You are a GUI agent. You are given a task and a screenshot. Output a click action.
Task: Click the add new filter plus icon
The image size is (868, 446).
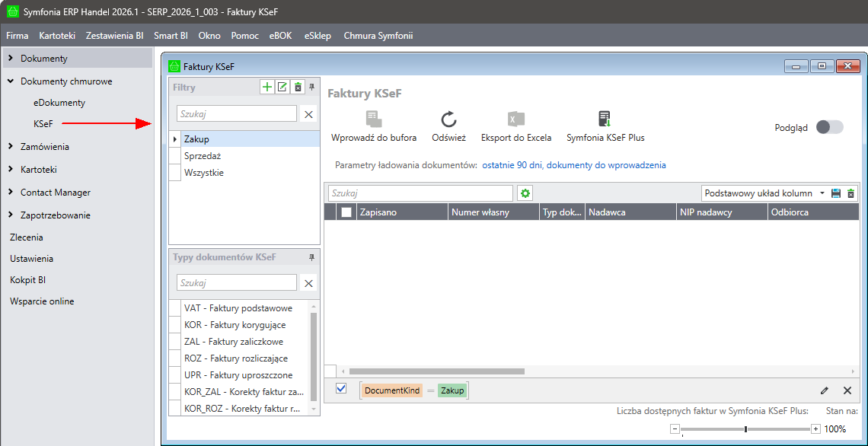click(267, 87)
